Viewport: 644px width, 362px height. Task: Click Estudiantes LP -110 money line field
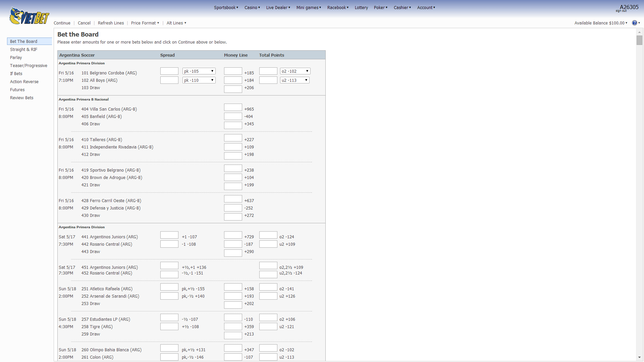click(233, 317)
